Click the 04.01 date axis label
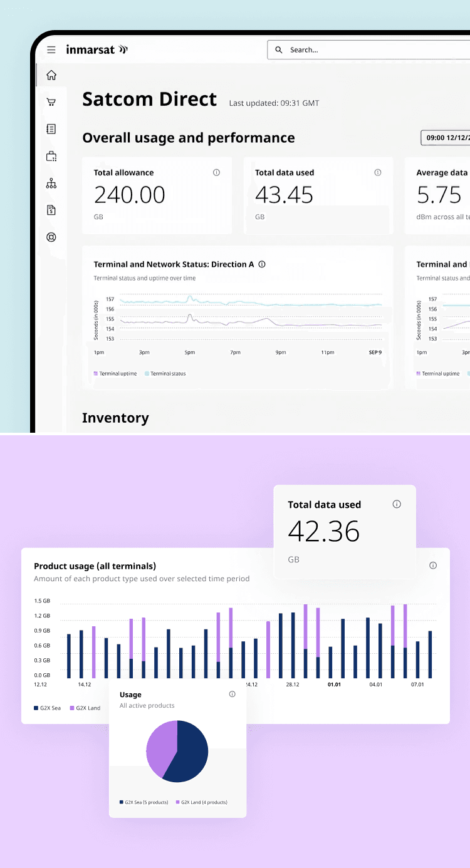470x868 pixels. pyautogui.click(x=376, y=685)
